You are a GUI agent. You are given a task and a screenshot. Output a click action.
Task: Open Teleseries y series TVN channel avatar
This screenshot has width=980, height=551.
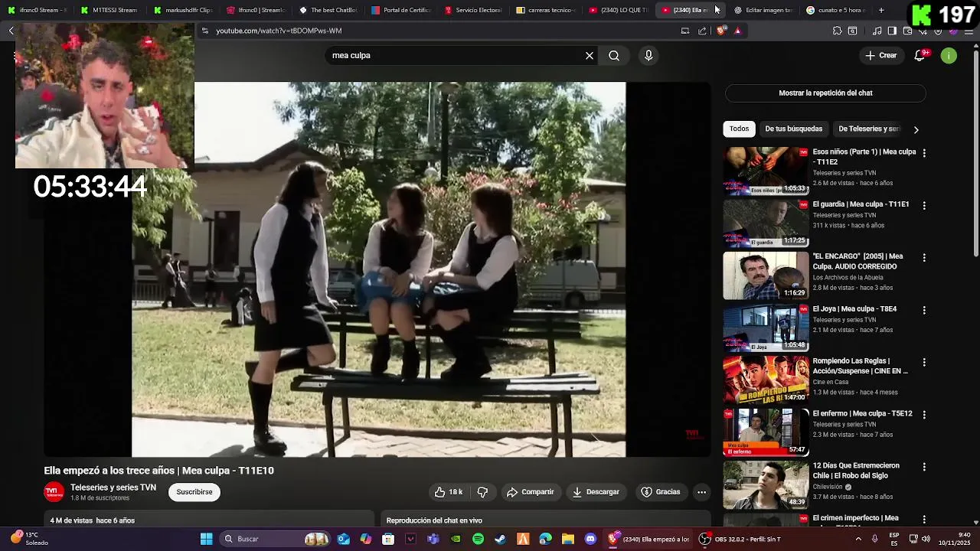click(54, 492)
